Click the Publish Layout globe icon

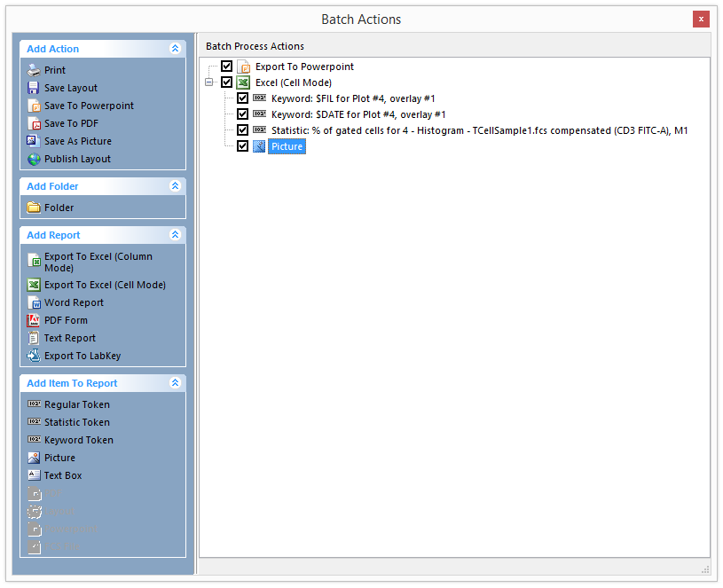pos(34,159)
